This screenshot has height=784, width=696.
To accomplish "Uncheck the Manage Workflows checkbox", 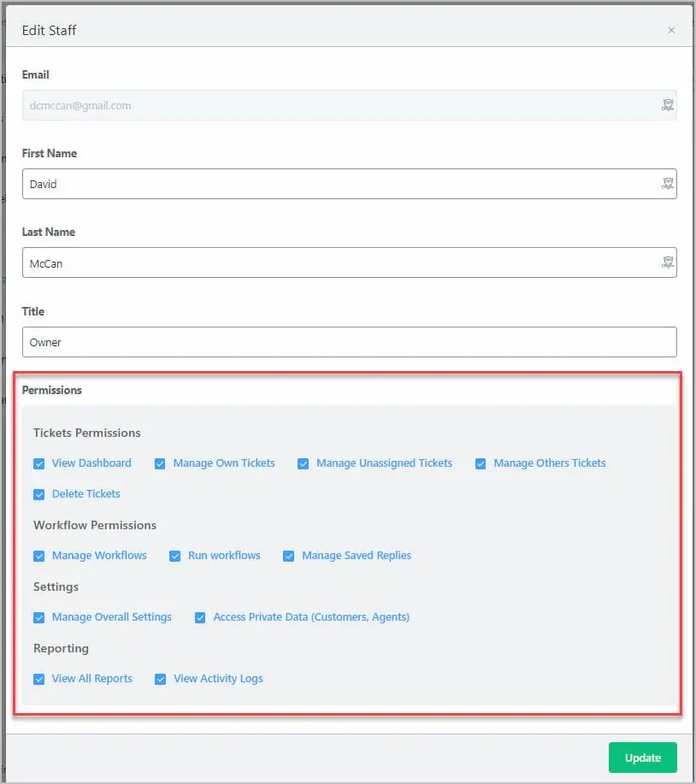I will pyautogui.click(x=39, y=556).
